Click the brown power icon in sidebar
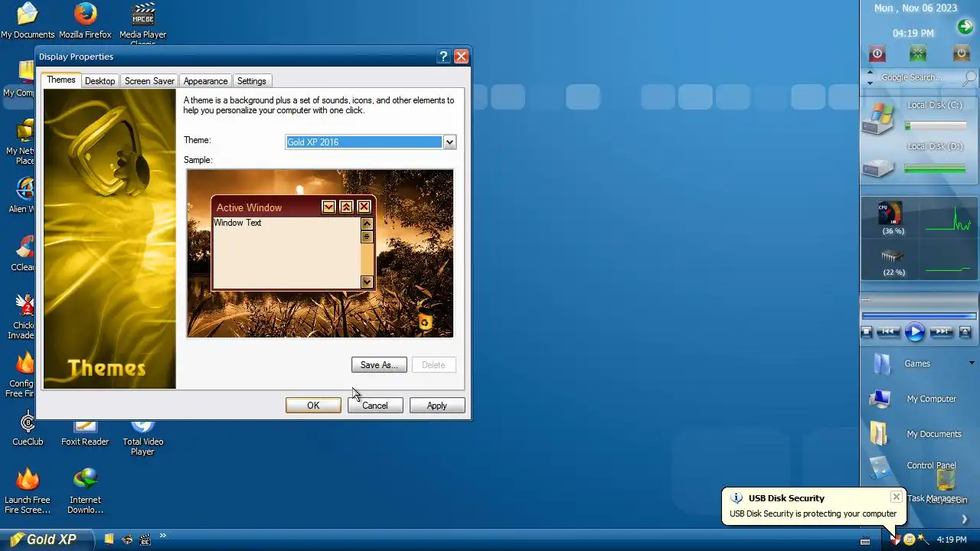980x551 pixels. (961, 54)
